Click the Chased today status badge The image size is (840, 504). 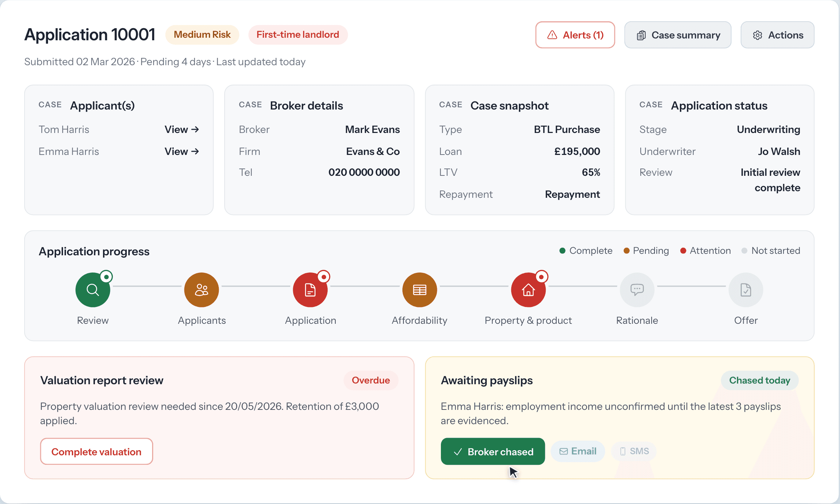[x=759, y=380]
